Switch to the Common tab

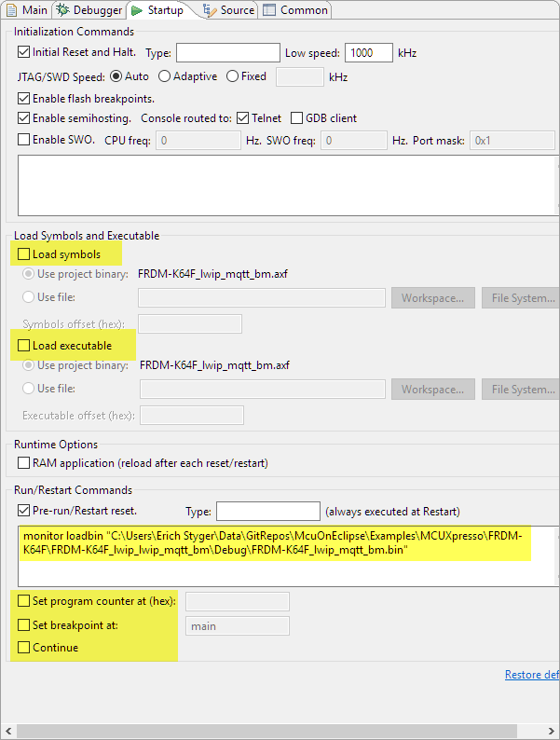click(295, 10)
